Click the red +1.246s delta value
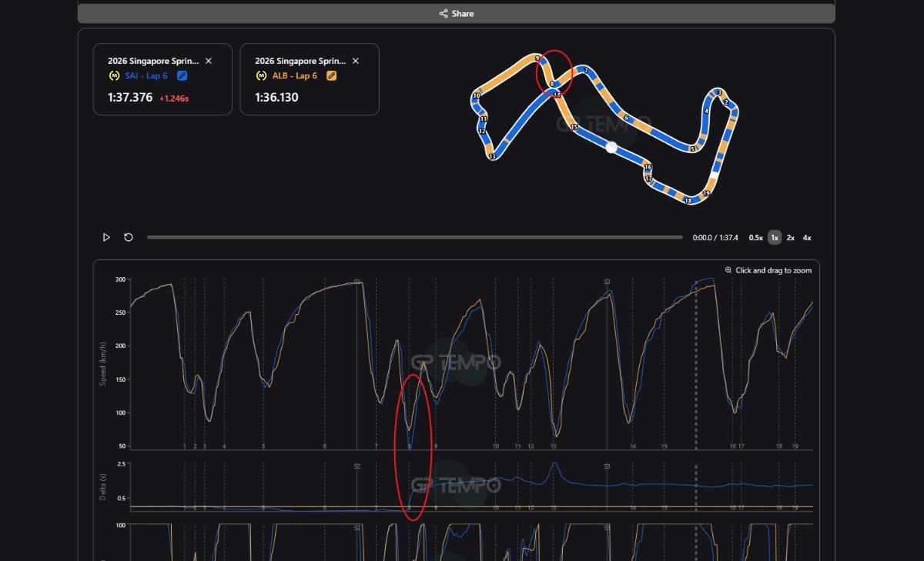 coord(174,99)
